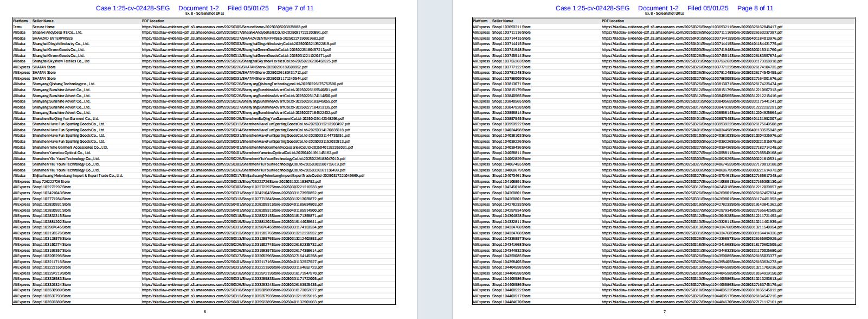Click 'Page 7 of 11' header text
Viewport: 868px width, 319px height.
coord(295,8)
